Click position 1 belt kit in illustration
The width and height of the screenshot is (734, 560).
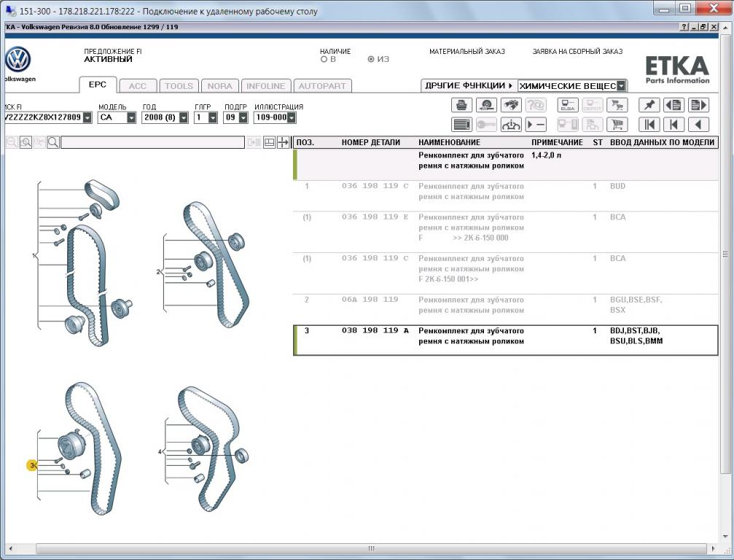[34, 256]
